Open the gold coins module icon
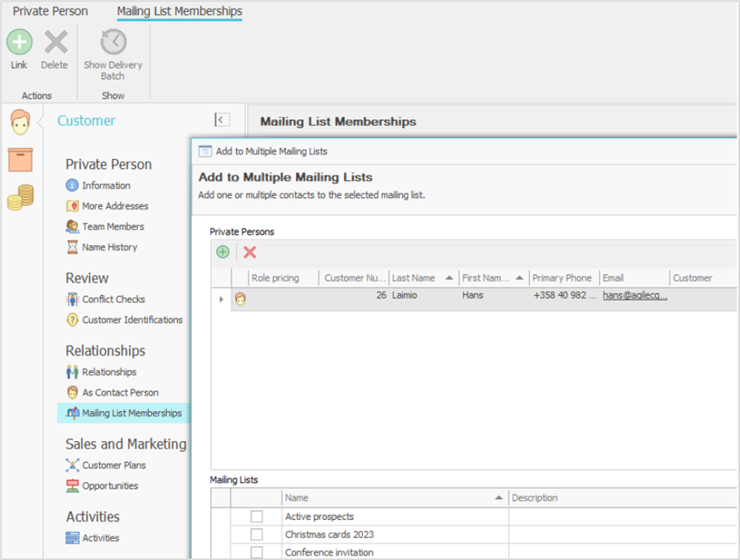The height and width of the screenshot is (560, 740). point(20,197)
